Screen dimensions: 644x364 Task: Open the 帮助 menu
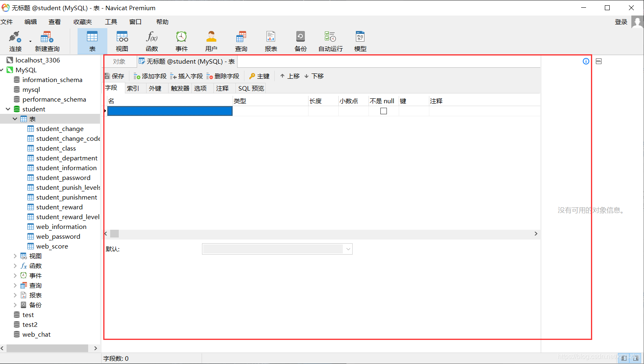(x=162, y=22)
